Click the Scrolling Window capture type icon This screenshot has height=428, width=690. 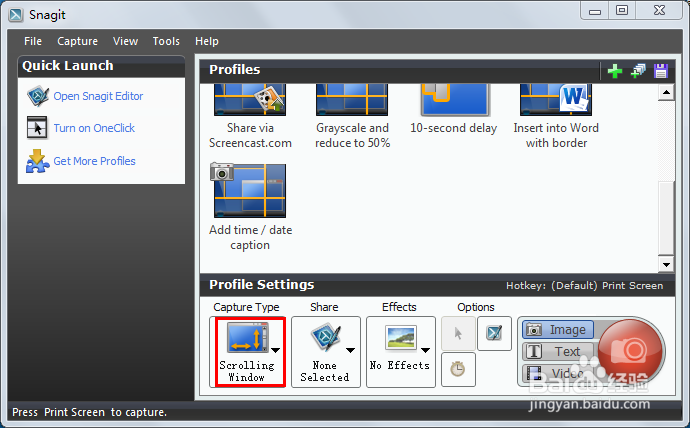(x=246, y=338)
